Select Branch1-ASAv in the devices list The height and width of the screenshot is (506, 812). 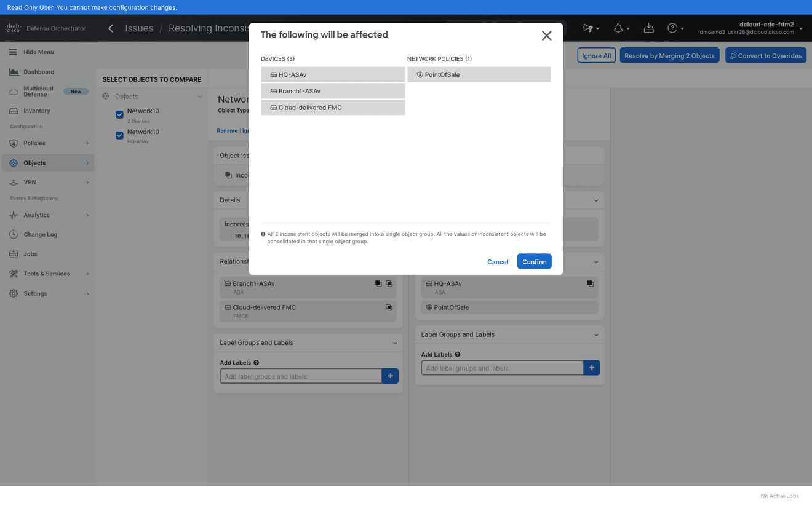click(333, 91)
